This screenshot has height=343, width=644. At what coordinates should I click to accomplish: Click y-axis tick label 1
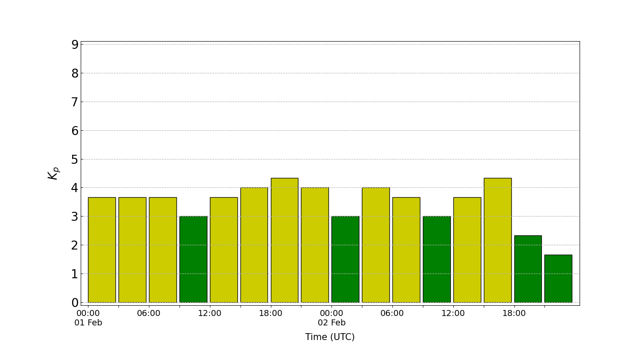coord(75,274)
